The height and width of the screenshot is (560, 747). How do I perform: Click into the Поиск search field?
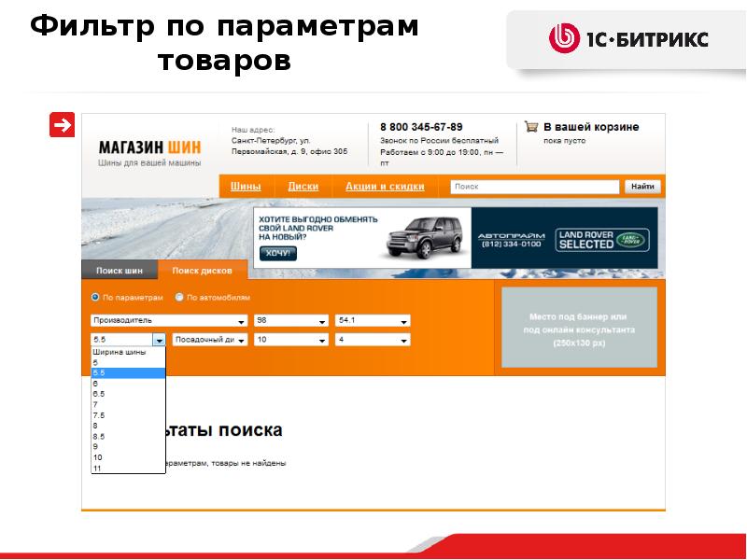point(534,187)
